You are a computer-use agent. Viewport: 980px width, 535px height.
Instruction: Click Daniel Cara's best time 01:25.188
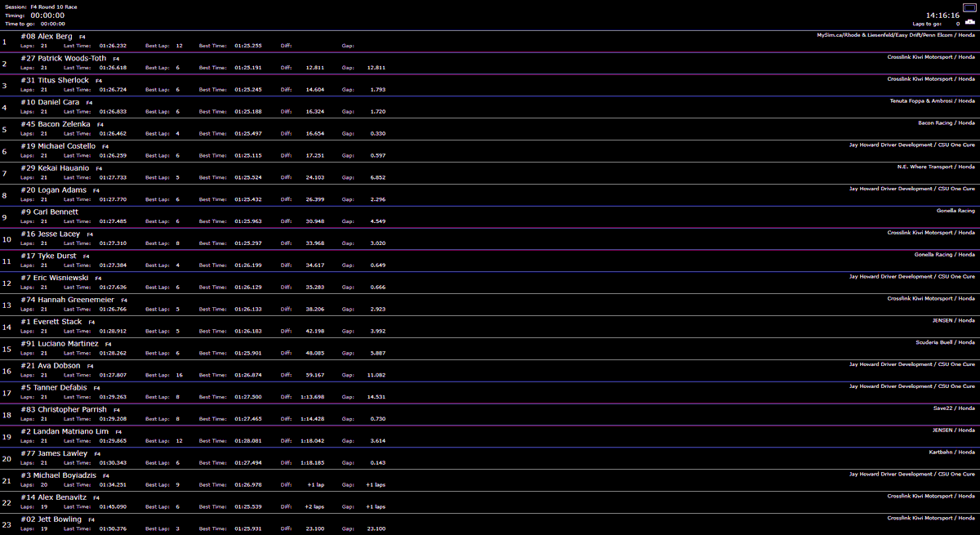[248, 111]
